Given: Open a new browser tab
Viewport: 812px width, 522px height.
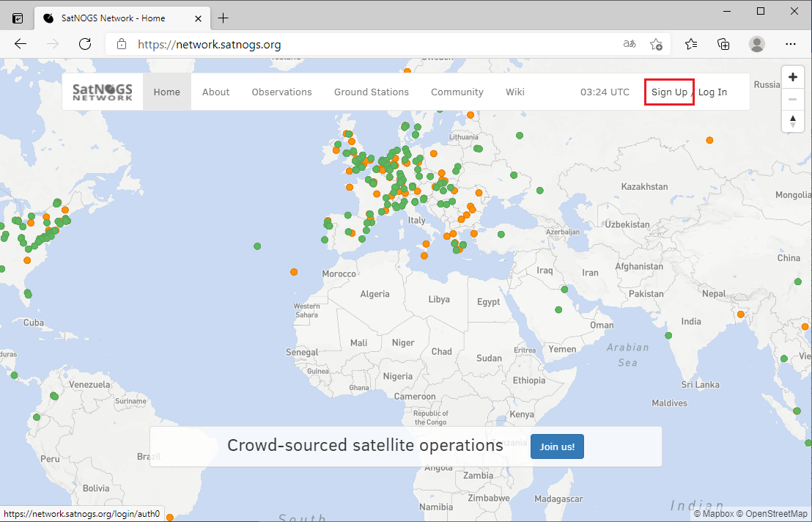Looking at the screenshot, I should point(224,18).
